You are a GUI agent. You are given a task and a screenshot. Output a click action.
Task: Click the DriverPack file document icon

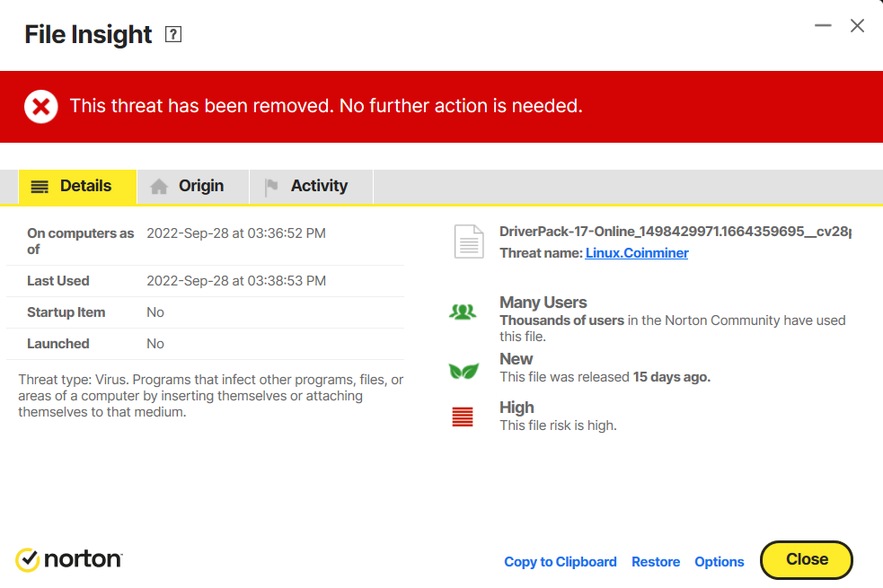469,241
